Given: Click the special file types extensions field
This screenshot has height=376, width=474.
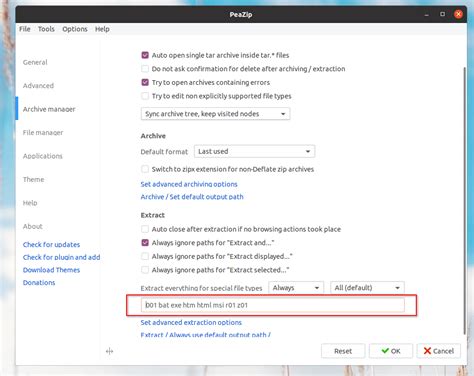Looking at the screenshot, I should [x=273, y=305].
